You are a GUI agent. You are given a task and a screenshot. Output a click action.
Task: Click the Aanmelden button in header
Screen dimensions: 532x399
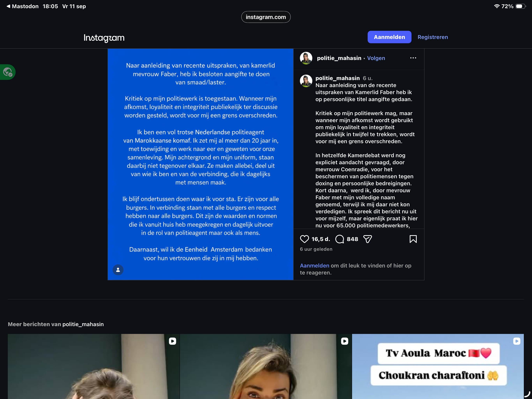click(389, 37)
